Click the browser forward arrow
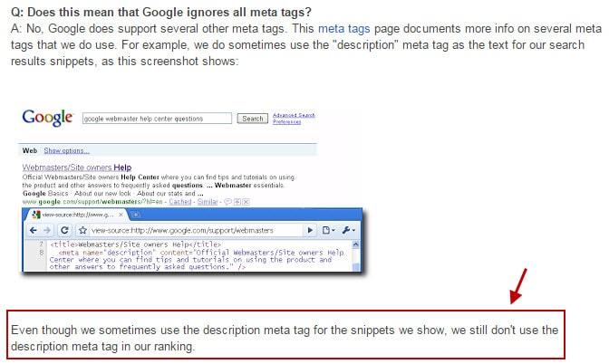This screenshot has height=364, width=609. pos(47,231)
